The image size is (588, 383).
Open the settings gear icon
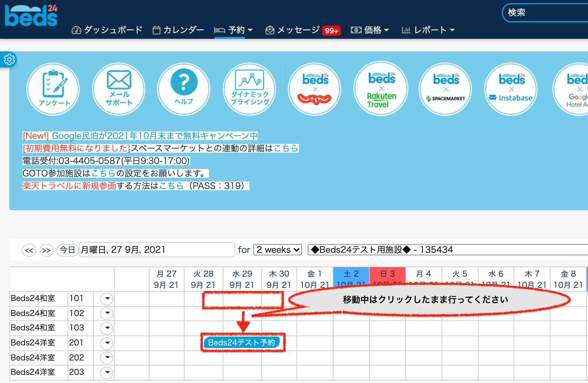pos(9,59)
